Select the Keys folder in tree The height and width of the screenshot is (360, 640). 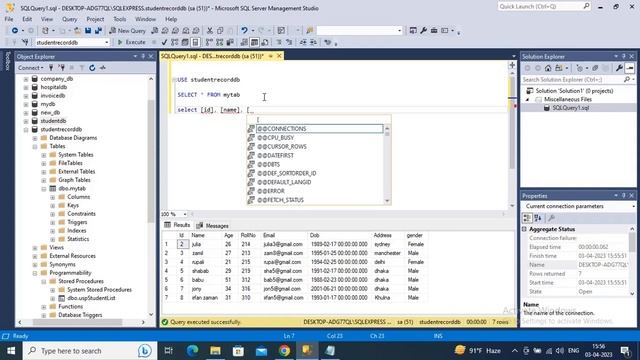pyautogui.click(x=73, y=205)
